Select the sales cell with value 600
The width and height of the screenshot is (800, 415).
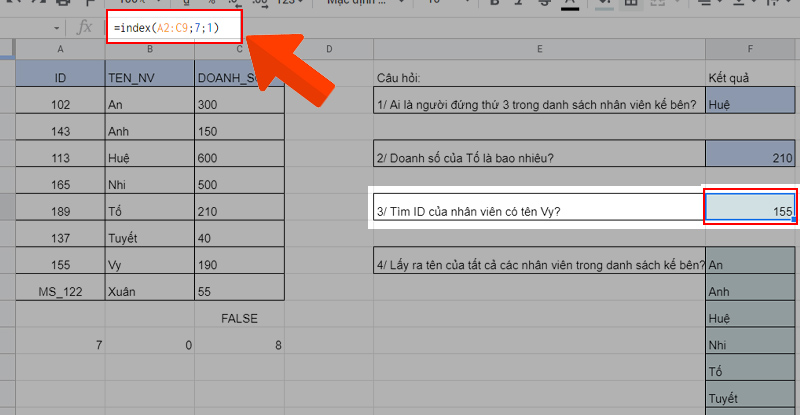click(239, 157)
